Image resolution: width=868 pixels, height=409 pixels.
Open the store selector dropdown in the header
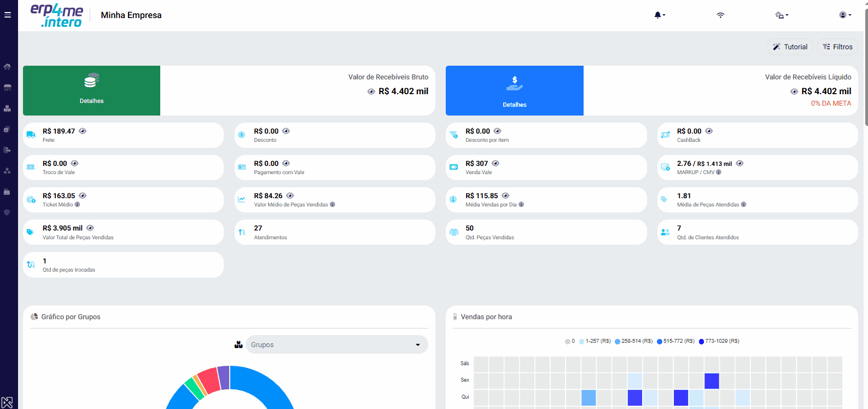point(782,15)
